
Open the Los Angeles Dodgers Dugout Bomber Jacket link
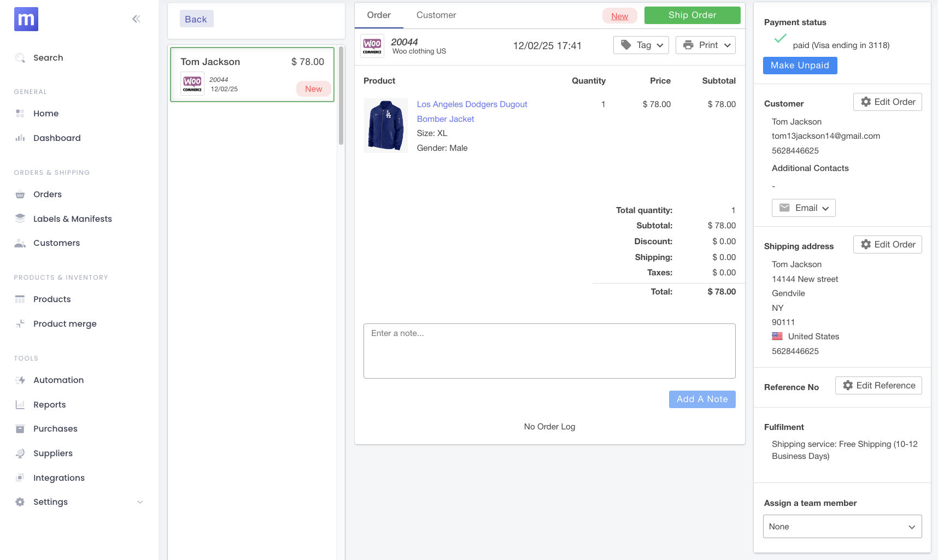click(472, 111)
